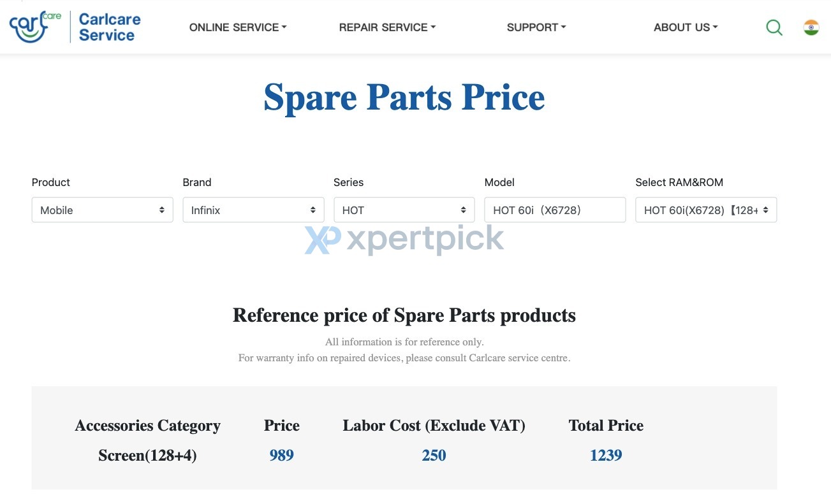Click the Model field with HOT 60i

555,210
